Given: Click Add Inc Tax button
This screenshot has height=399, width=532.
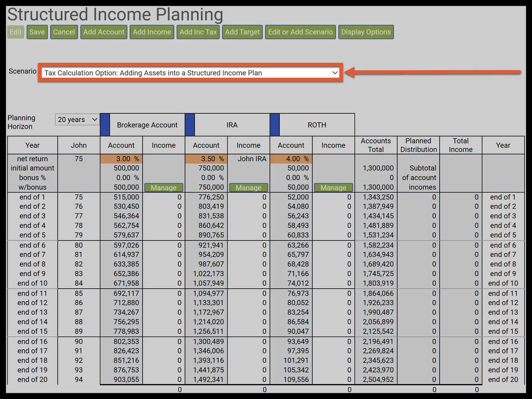Looking at the screenshot, I should [x=198, y=32].
